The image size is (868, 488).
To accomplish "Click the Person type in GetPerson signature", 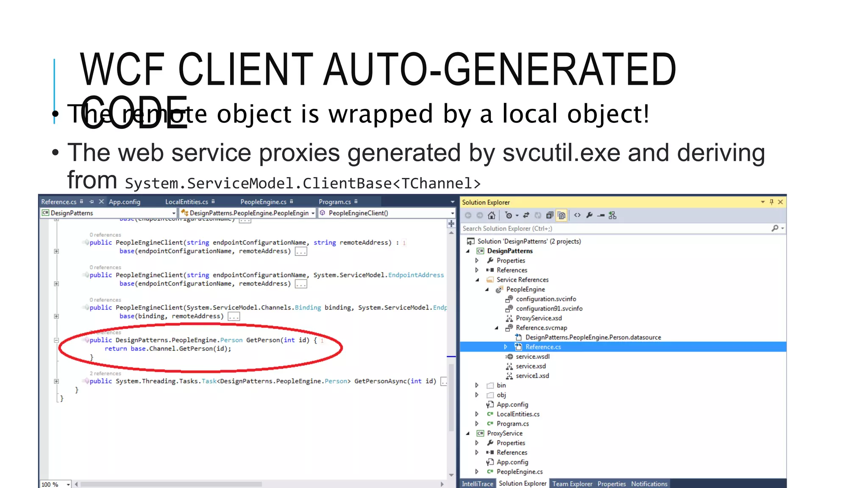I will (x=231, y=340).
